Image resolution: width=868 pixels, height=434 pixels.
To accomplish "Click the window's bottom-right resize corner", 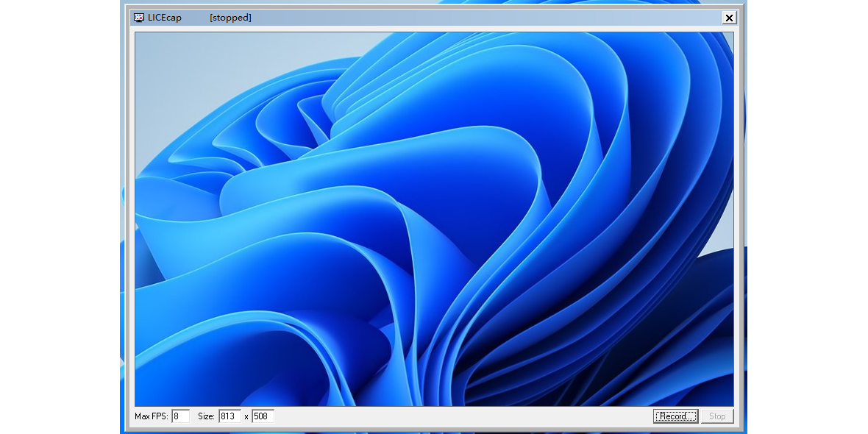I will (x=742, y=429).
